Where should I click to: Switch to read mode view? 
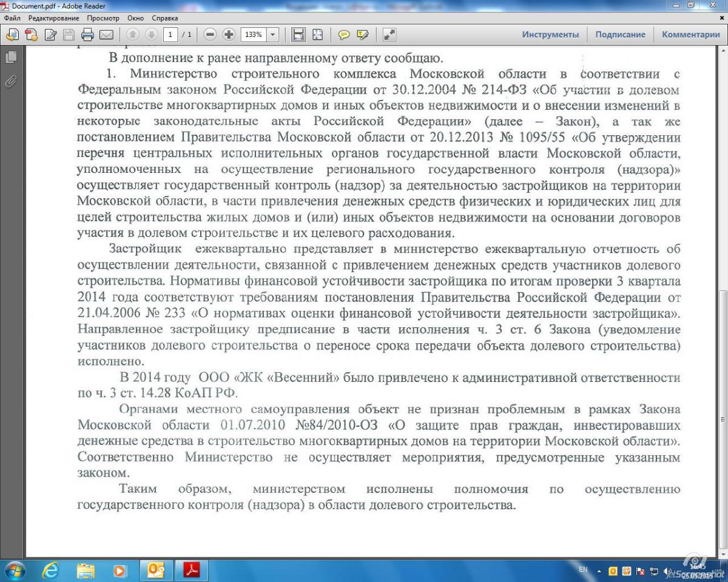(x=389, y=35)
